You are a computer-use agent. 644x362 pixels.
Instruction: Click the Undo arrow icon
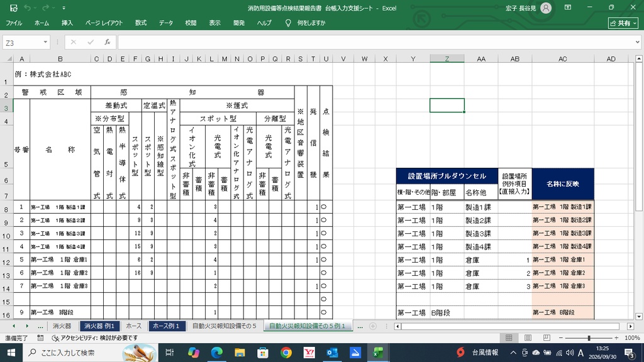[27, 8]
